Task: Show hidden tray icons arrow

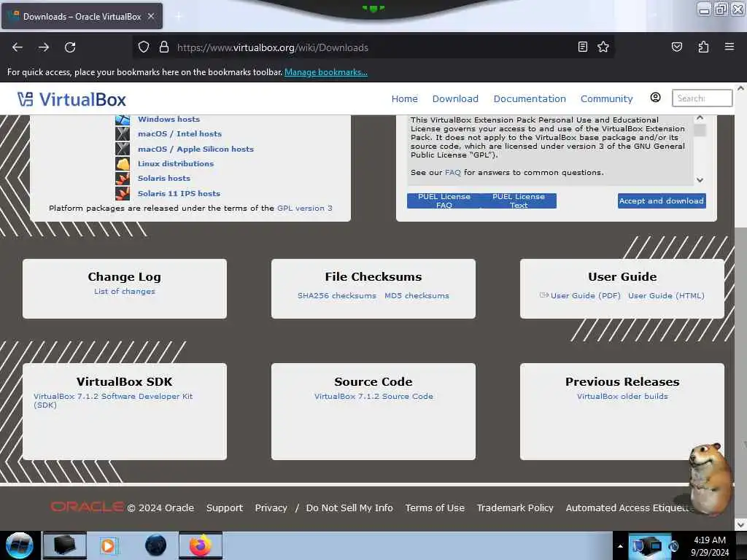Action: pyautogui.click(x=620, y=546)
